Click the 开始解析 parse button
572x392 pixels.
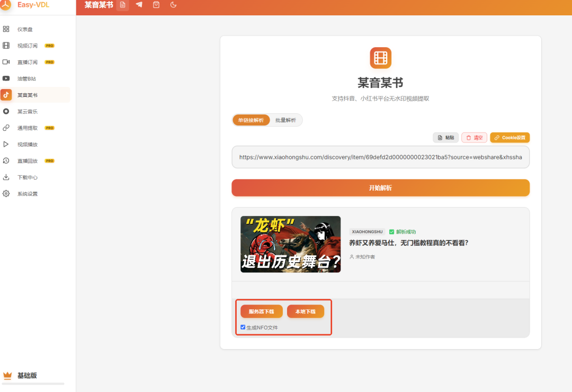click(x=380, y=188)
